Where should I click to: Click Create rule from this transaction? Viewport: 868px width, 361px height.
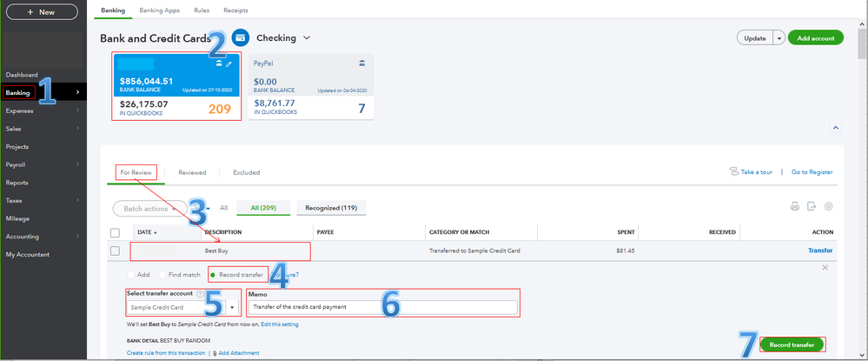(165, 353)
